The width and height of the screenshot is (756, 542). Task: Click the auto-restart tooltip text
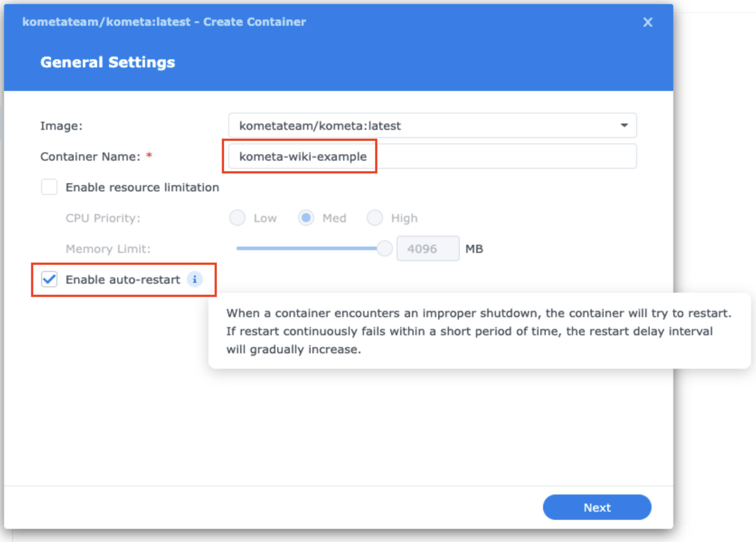(x=479, y=331)
